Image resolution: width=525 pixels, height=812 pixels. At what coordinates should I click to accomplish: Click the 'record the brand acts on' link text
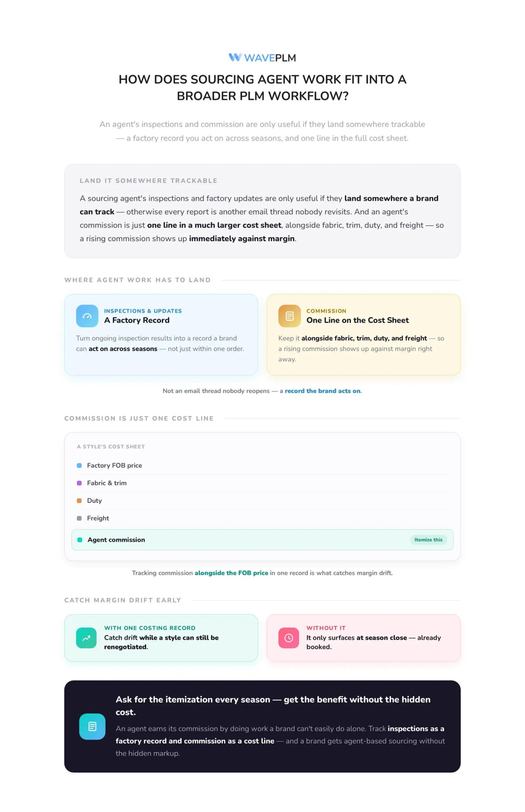(x=322, y=391)
